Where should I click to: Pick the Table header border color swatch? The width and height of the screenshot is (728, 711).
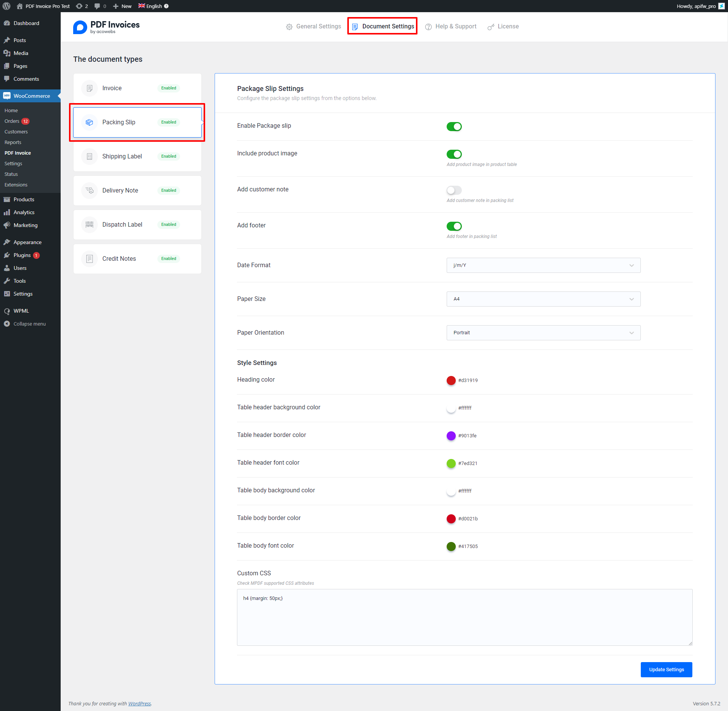click(451, 436)
